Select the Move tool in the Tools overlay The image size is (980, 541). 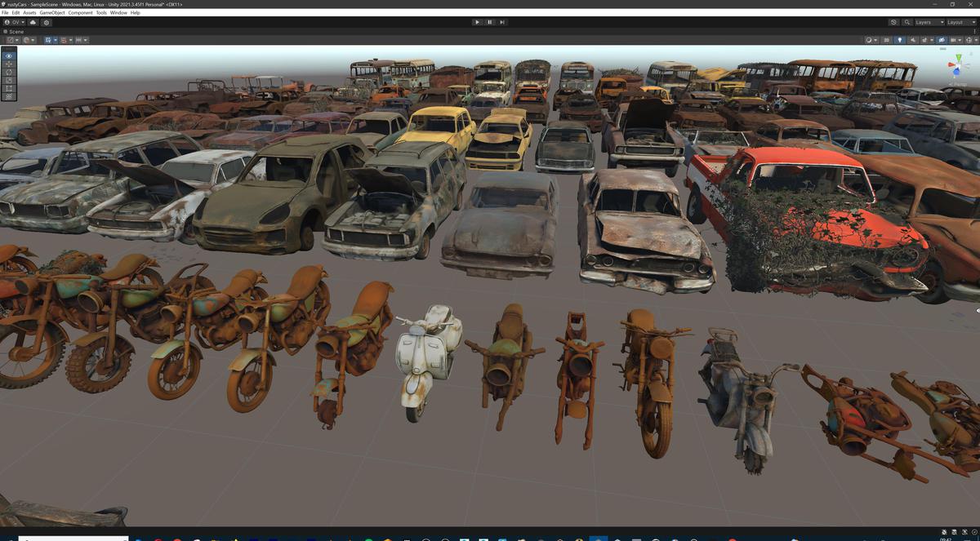point(8,64)
